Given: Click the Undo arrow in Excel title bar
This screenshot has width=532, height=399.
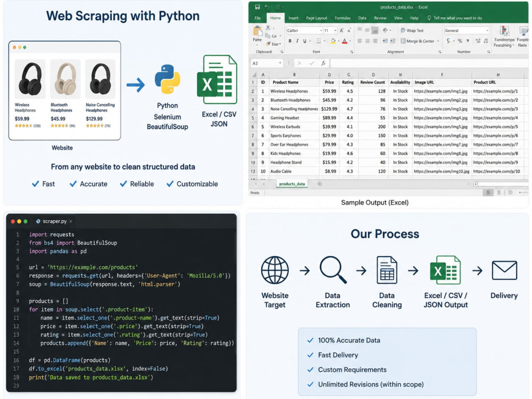Looking at the screenshot, I should tap(267, 7).
